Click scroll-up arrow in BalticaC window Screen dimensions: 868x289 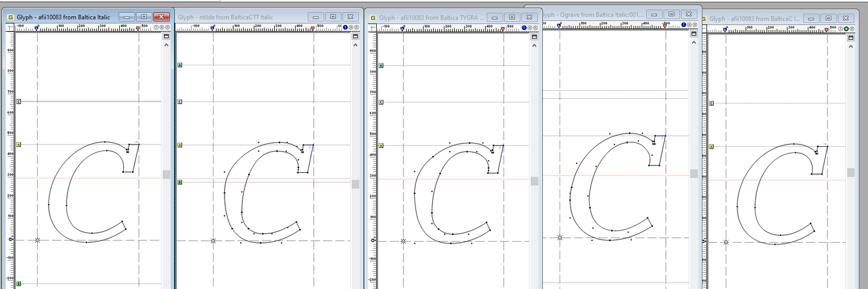851,46
